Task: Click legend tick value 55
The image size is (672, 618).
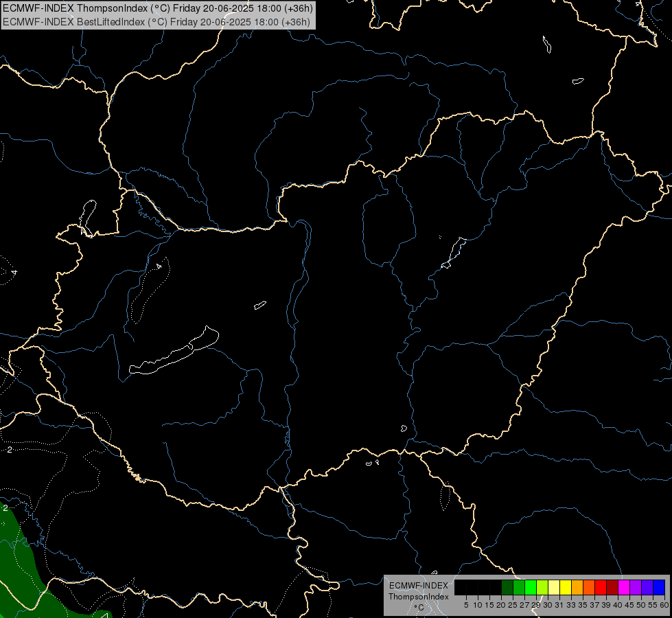Action: 652,605
